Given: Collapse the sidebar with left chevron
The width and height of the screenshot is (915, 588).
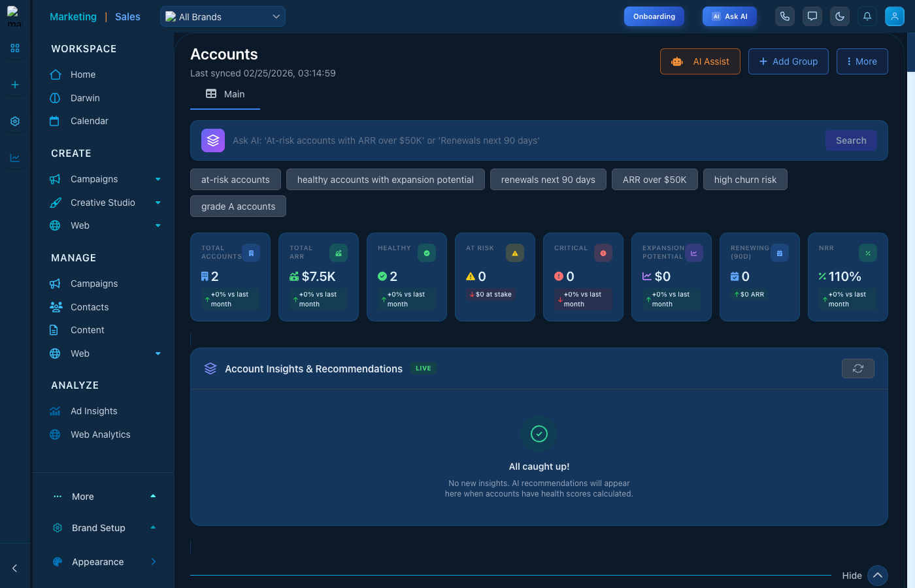Looking at the screenshot, I should tap(15, 568).
